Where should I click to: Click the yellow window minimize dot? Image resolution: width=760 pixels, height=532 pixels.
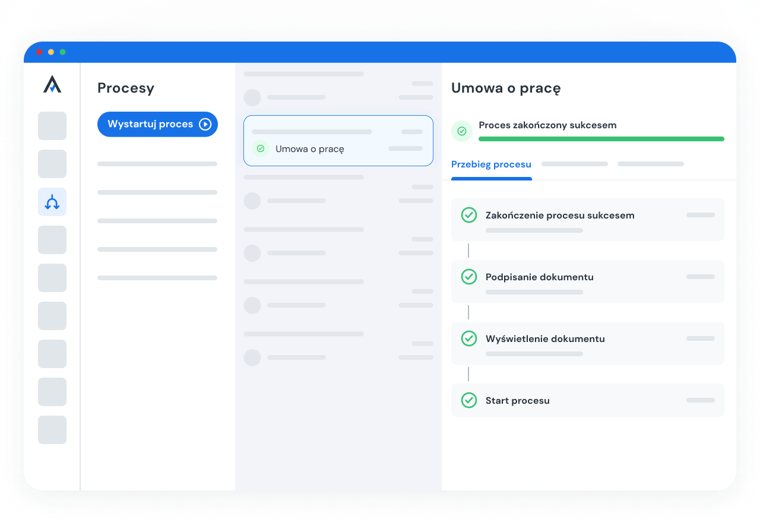pyautogui.click(x=51, y=52)
